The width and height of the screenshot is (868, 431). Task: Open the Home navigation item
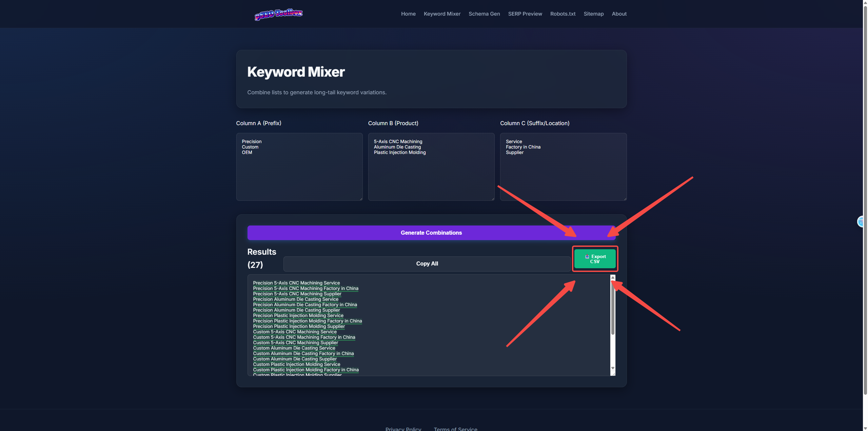(x=408, y=14)
